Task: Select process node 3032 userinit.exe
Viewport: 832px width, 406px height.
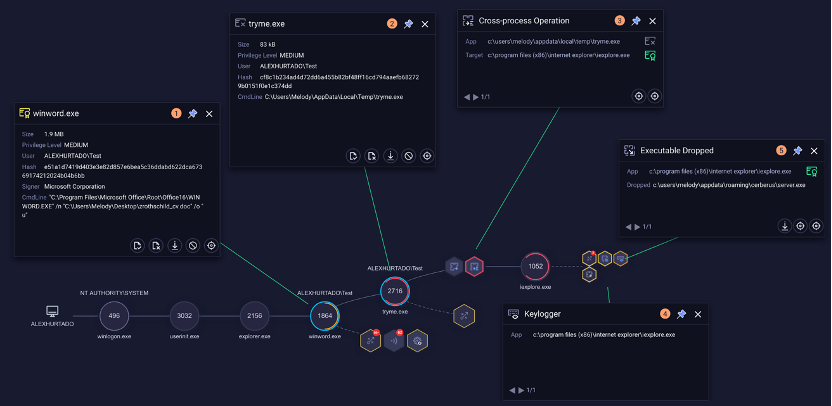Action: [x=184, y=316]
